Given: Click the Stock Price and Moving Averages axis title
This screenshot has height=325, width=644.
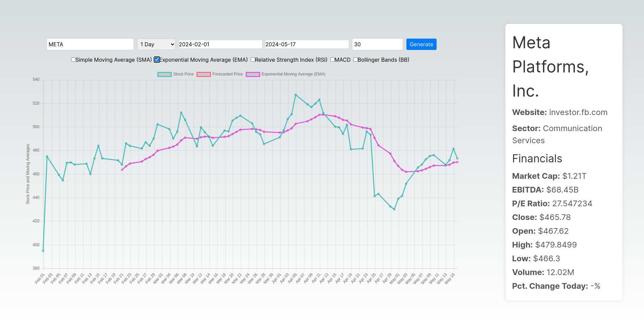Looking at the screenshot, I should point(28,174).
